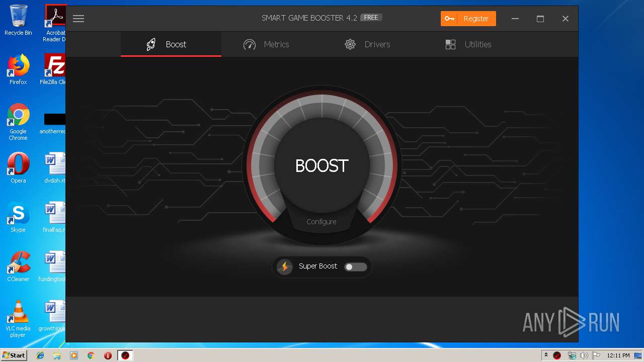
Task: Click the Smart Game Booster tray icon
Action: tap(557, 355)
